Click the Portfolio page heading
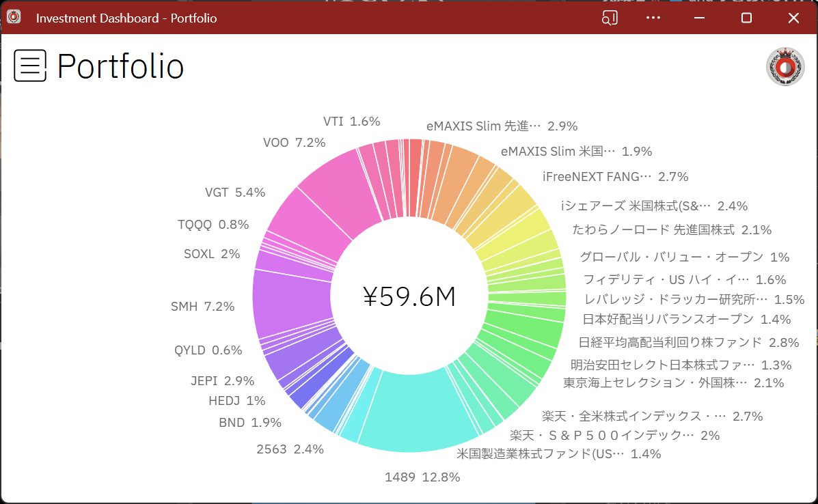Viewport: 818px width, 504px height. [120, 66]
